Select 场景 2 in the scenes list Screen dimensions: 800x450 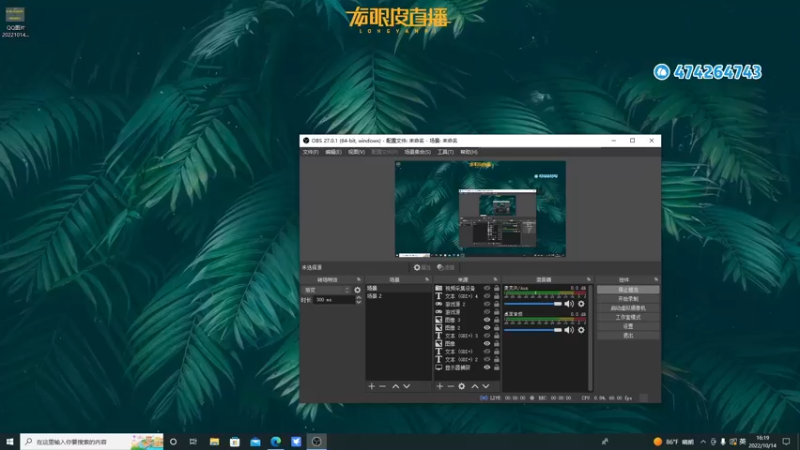click(x=398, y=296)
